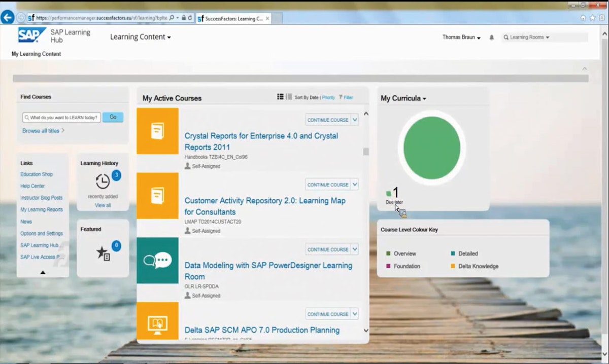Click the SAP logo
The image size is (609, 364).
(x=31, y=35)
